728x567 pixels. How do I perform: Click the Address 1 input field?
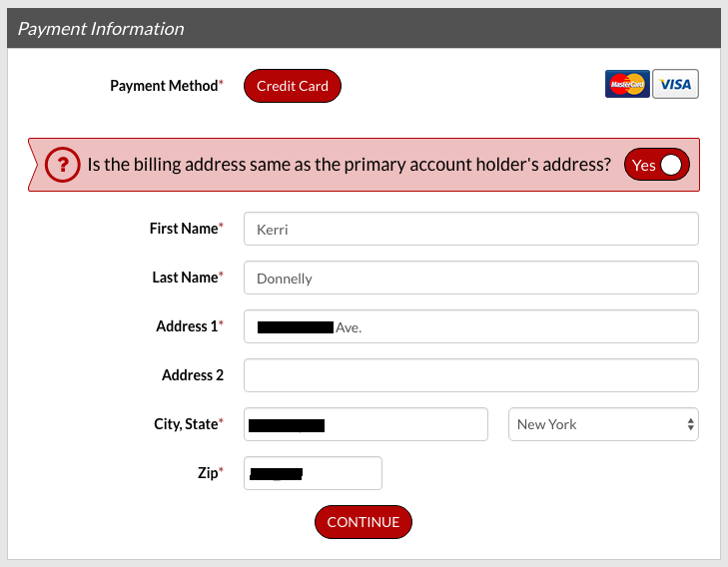(x=470, y=326)
